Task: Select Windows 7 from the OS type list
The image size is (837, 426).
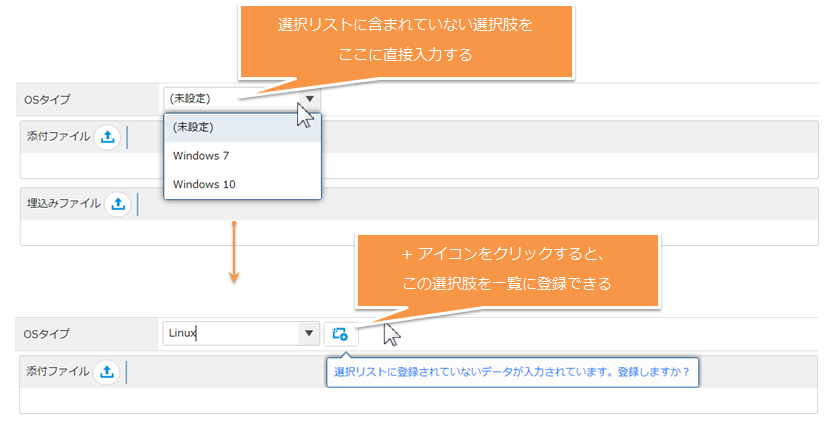Action: (201, 156)
